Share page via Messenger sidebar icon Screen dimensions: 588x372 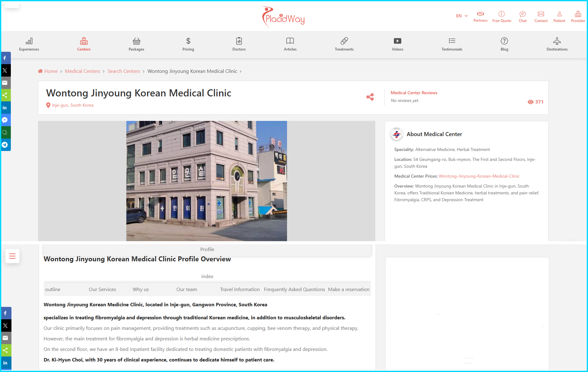click(x=5, y=120)
